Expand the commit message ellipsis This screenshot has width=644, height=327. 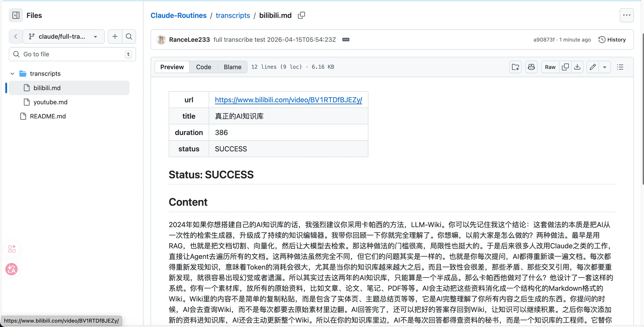pyautogui.click(x=345, y=40)
